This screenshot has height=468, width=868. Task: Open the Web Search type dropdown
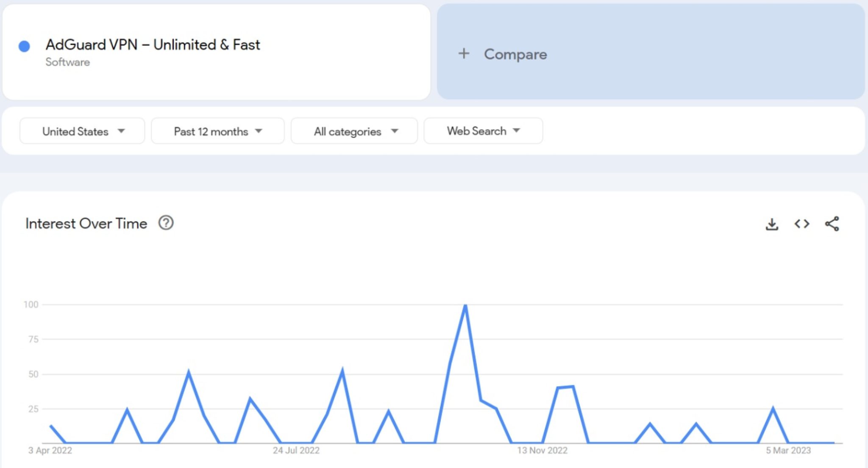(483, 131)
